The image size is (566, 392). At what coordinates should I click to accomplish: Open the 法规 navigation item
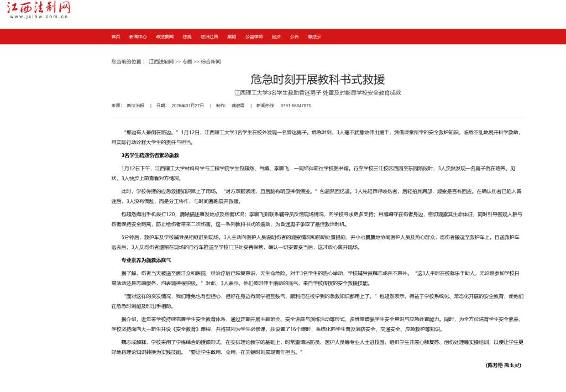point(187,36)
